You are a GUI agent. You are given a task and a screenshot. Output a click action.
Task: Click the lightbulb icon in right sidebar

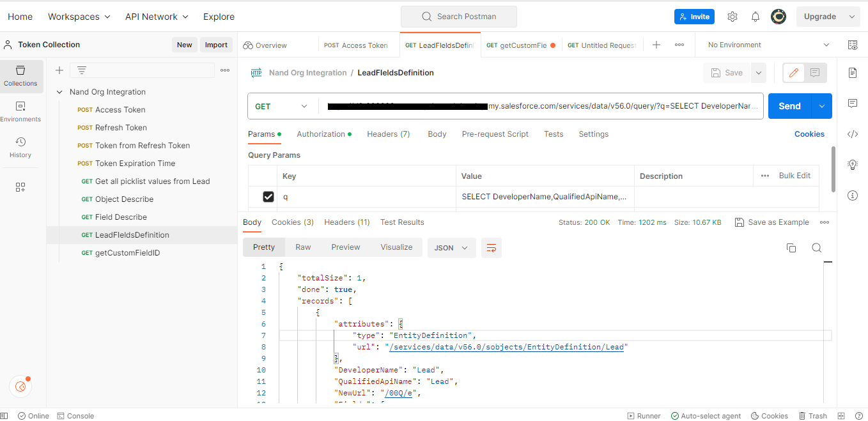click(853, 165)
